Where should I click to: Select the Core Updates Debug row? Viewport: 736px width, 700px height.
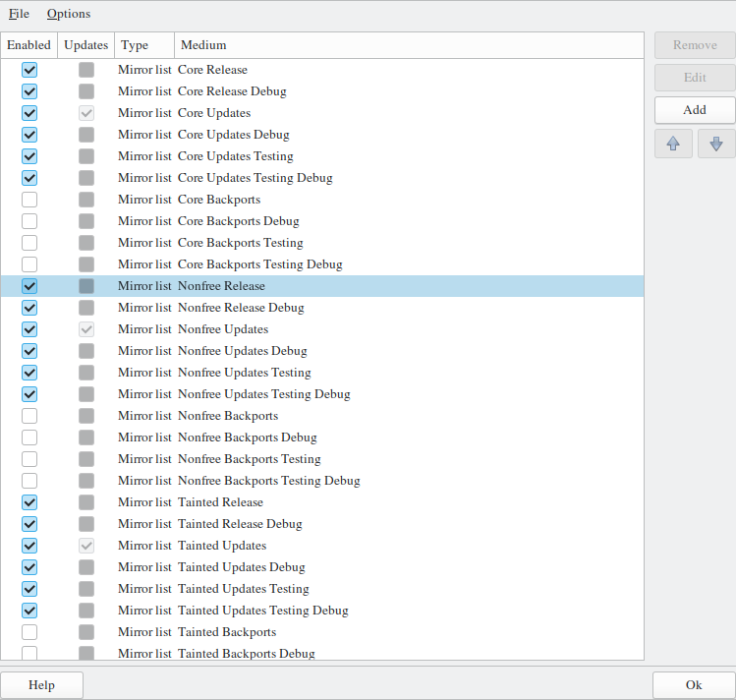pos(322,135)
